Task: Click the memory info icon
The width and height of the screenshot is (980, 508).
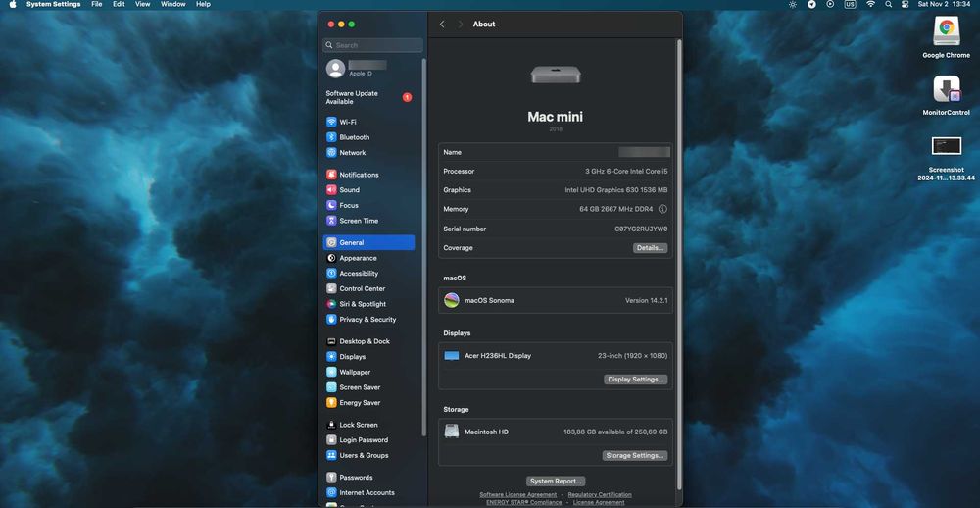Action: (662, 209)
